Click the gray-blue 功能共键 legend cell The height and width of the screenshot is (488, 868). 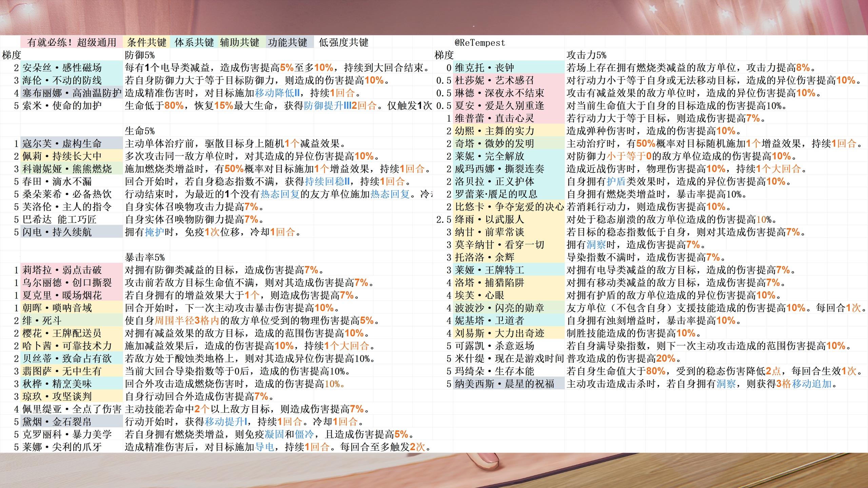(288, 42)
